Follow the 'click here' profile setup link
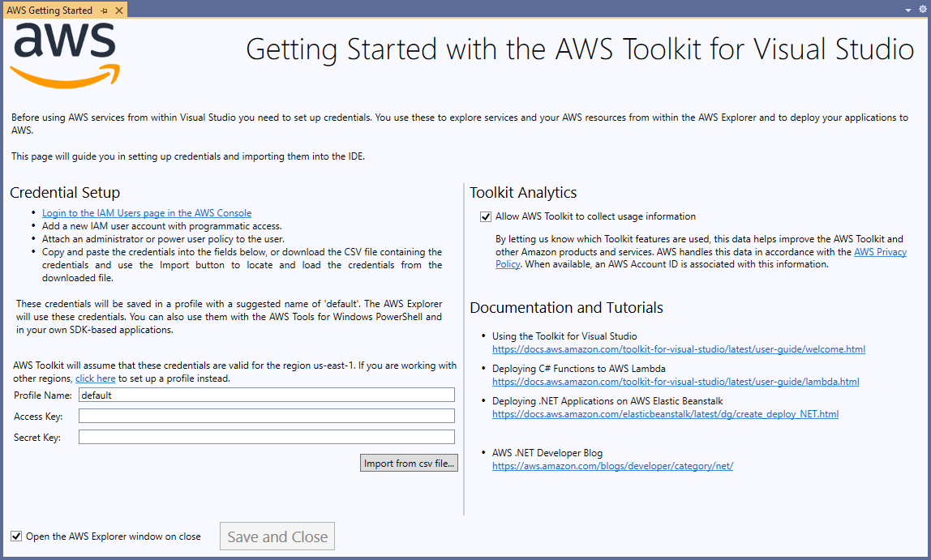This screenshot has width=931, height=560. (96, 378)
